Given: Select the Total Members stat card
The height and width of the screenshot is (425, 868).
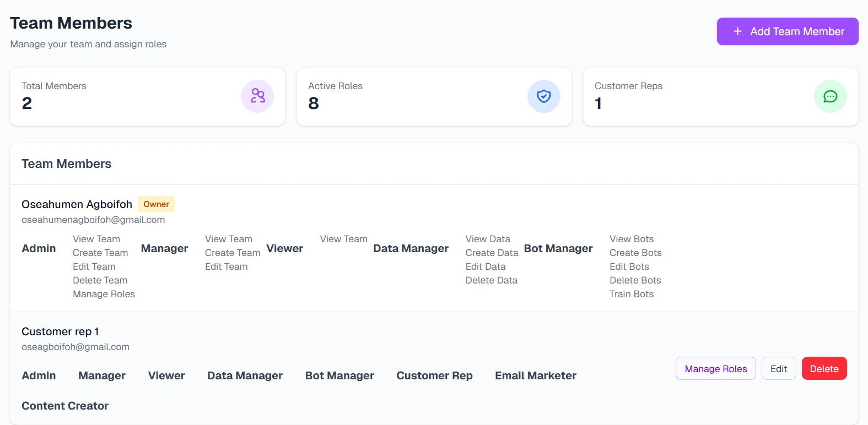Looking at the screenshot, I should pos(148,97).
